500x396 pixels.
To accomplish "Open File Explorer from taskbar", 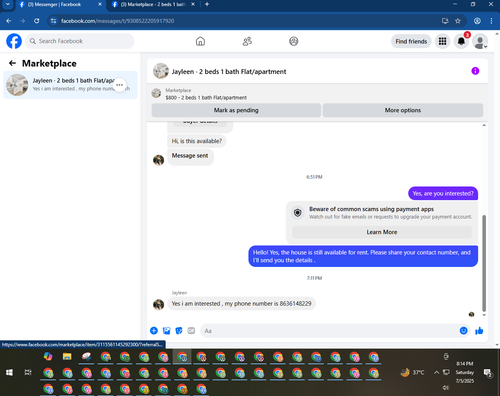I will coord(67,356).
